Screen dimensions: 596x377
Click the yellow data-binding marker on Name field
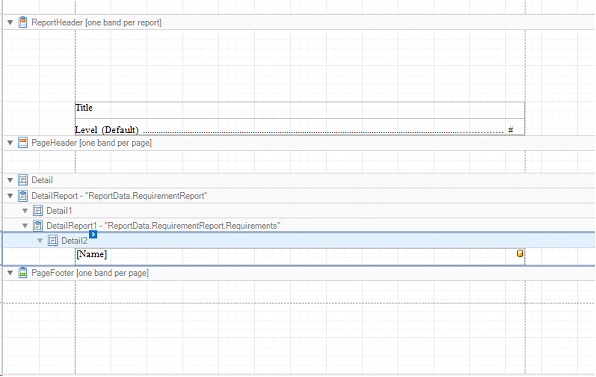520,253
